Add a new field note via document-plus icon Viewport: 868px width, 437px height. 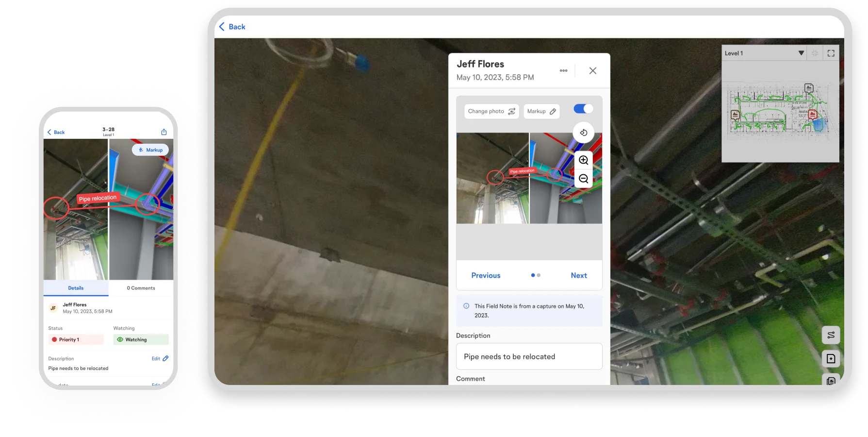coord(831,358)
